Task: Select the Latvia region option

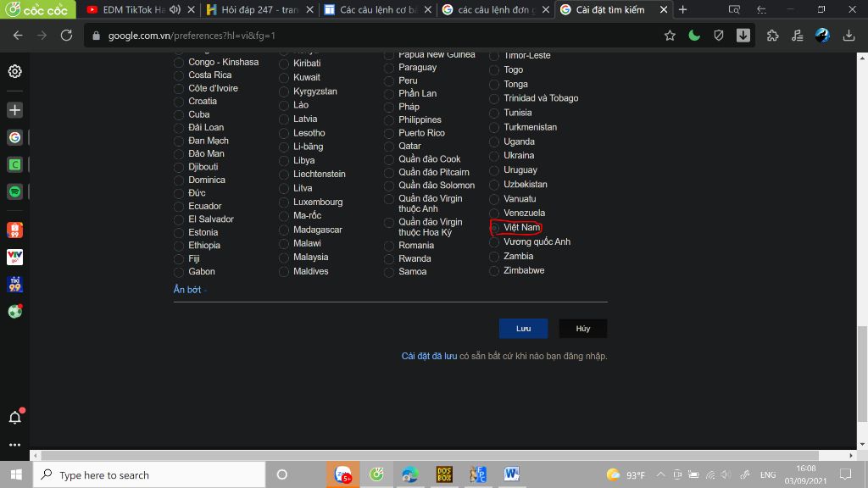Action: 284,119
